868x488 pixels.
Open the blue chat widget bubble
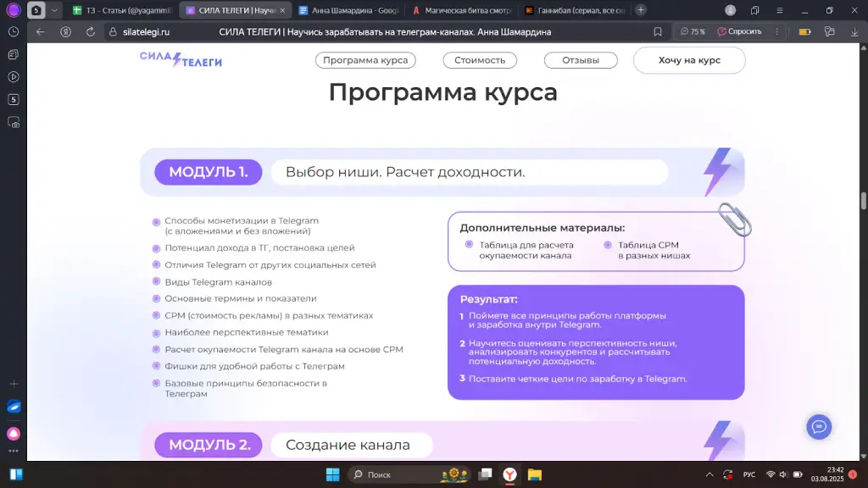819,427
